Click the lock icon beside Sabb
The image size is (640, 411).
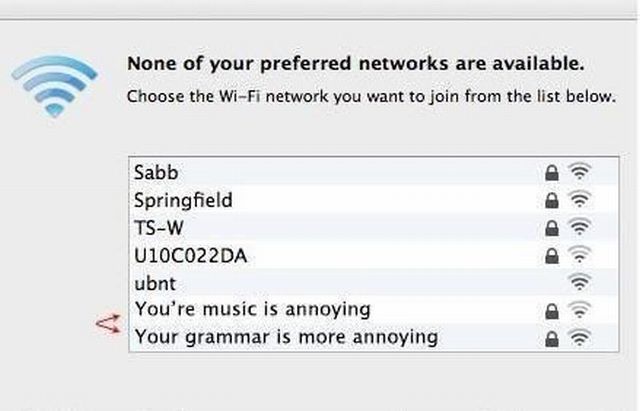pyautogui.click(x=551, y=173)
